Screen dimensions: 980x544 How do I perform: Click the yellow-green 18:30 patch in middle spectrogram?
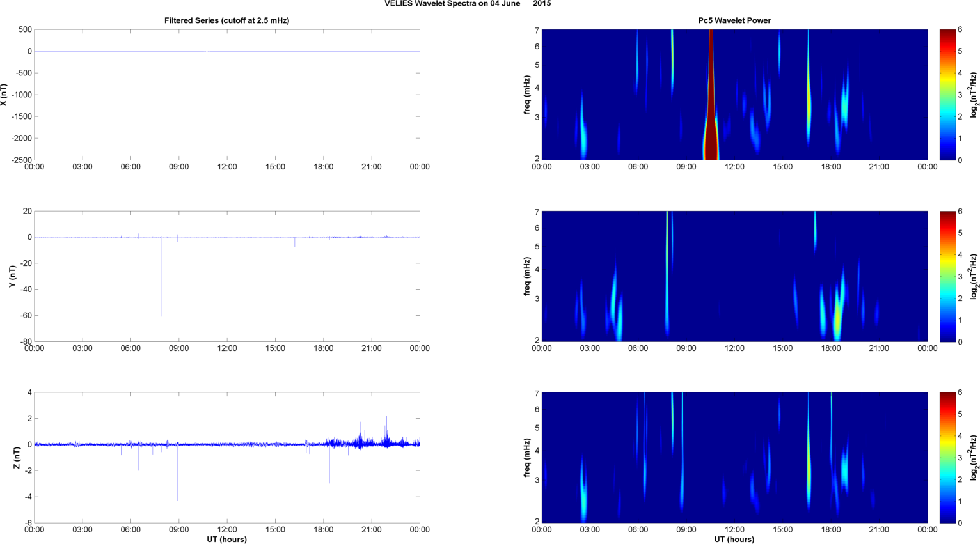837,315
